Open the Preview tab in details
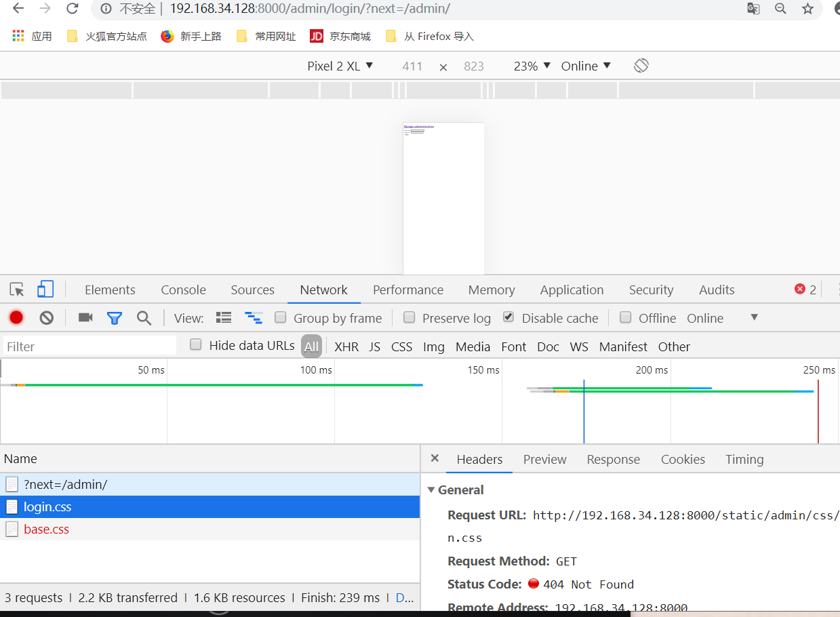Screen dimensions: 840x617 click(544, 459)
